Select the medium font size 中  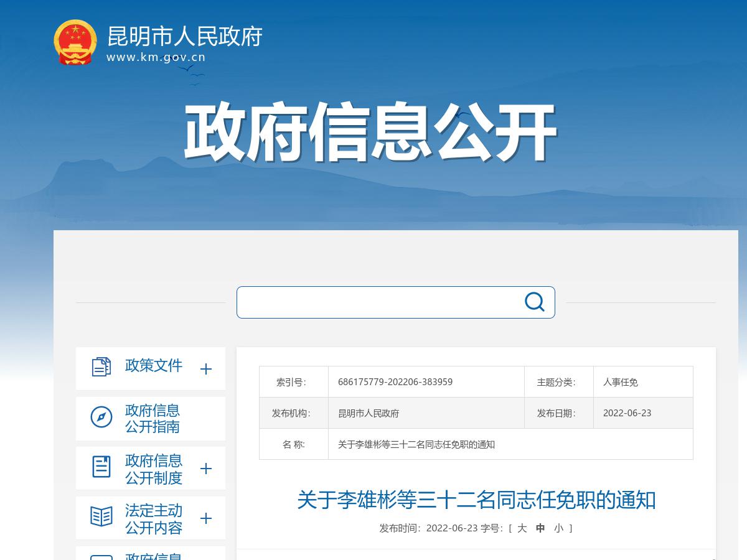coord(541,528)
